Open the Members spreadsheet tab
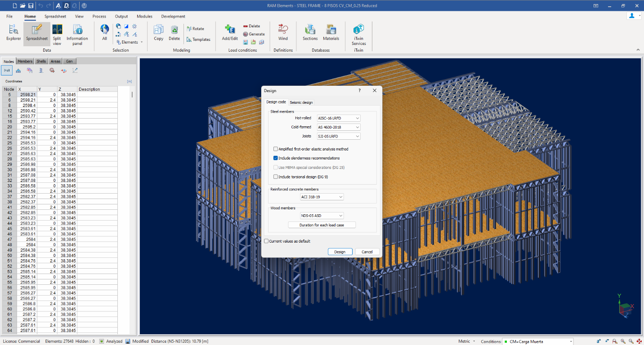This screenshot has height=345, width=644. [25, 61]
